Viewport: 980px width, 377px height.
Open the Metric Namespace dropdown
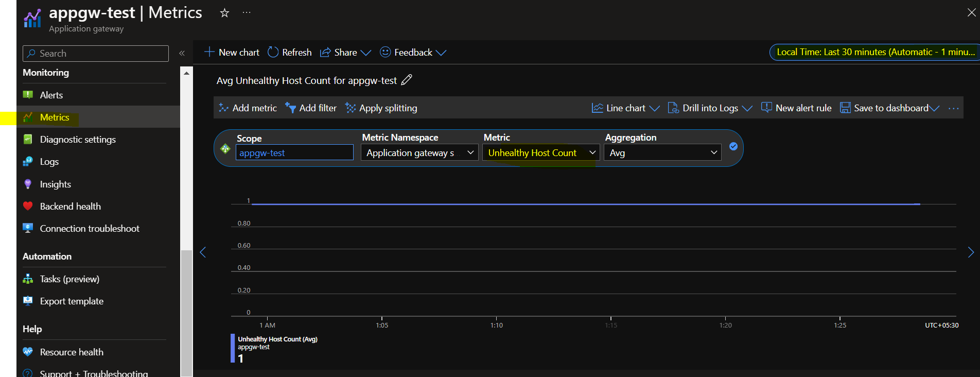419,152
